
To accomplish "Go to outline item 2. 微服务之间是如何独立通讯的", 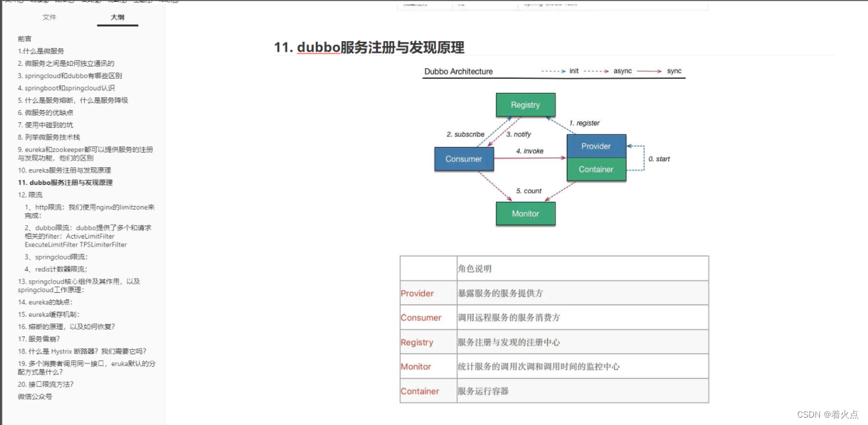I will [x=66, y=63].
